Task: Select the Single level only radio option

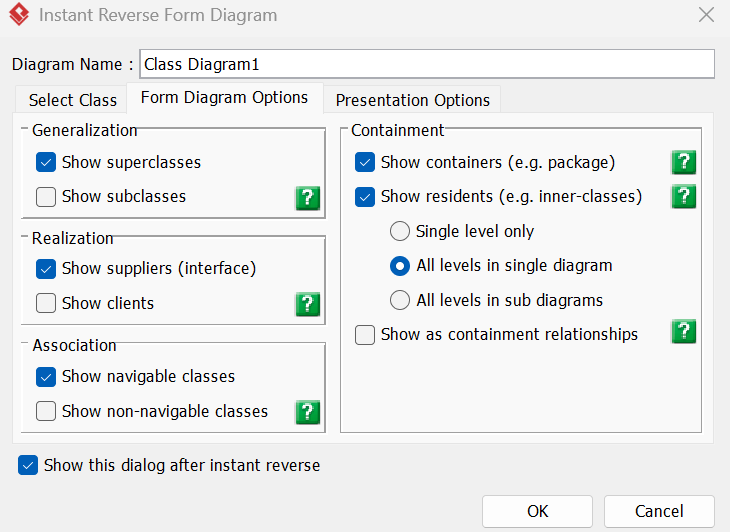Action: point(400,231)
